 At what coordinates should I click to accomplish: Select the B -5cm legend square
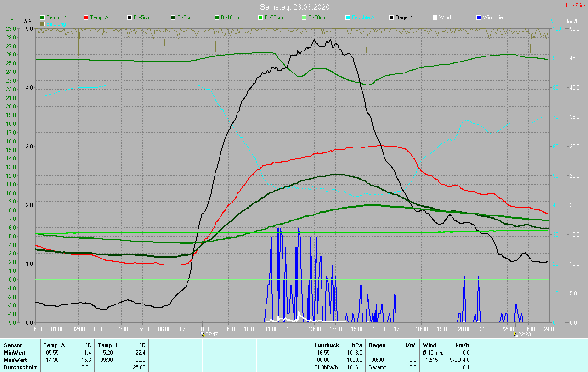click(x=173, y=17)
